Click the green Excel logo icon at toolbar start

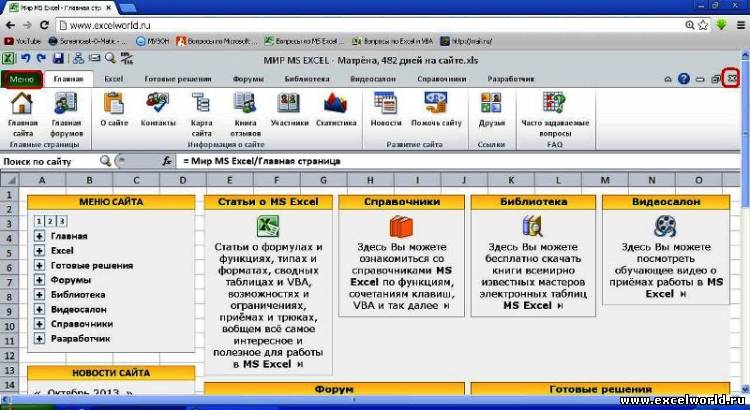tap(8, 59)
